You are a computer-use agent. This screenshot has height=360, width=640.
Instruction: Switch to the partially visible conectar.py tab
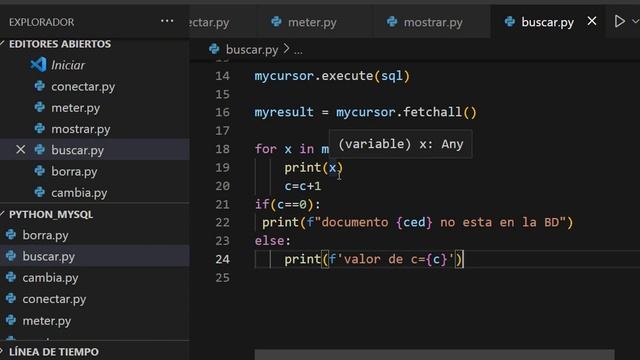[x=209, y=22]
